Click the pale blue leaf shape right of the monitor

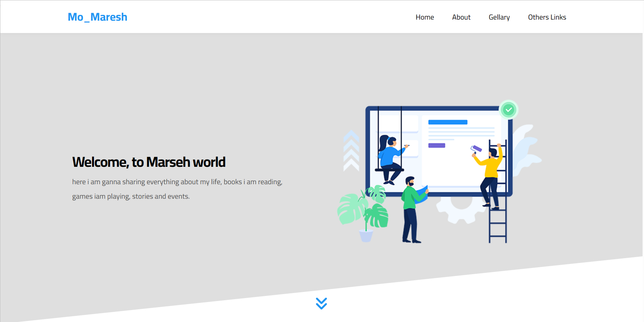[526, 149]
